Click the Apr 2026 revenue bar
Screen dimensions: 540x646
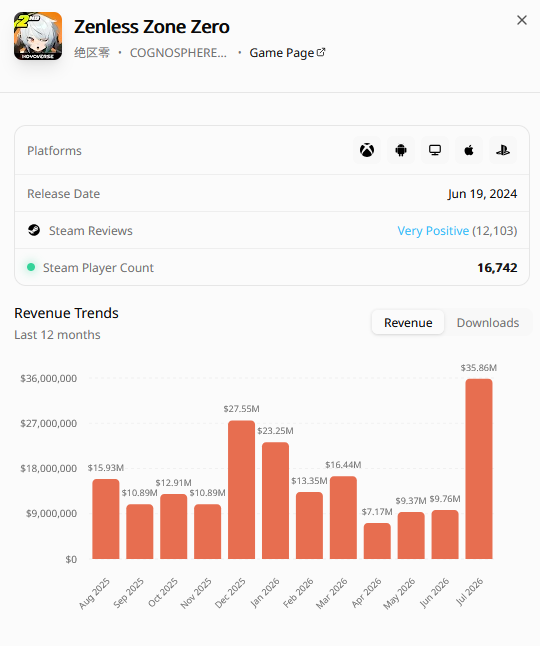377,541
